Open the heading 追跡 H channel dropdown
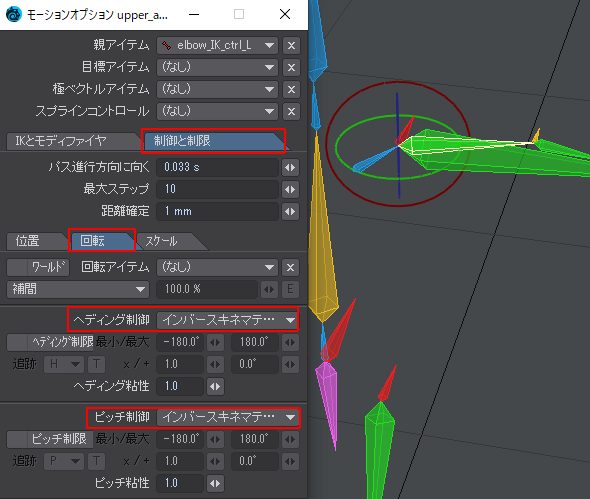The image size is (590, 499). (x=64, y=364)
